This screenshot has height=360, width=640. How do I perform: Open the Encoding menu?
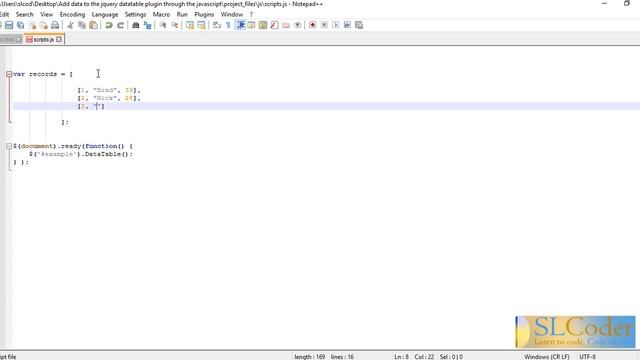tap(72, 14)
